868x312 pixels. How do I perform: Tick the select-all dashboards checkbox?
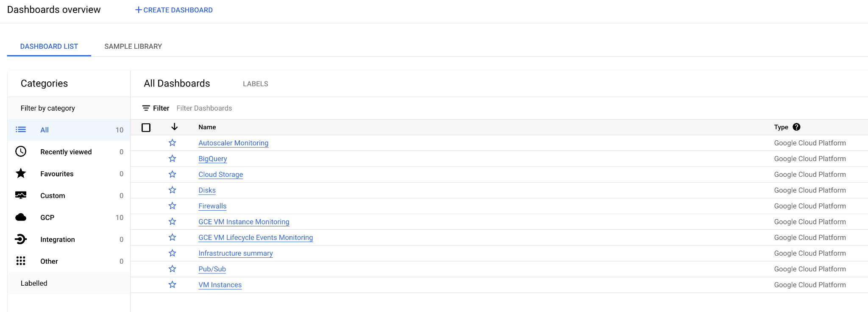146,127
